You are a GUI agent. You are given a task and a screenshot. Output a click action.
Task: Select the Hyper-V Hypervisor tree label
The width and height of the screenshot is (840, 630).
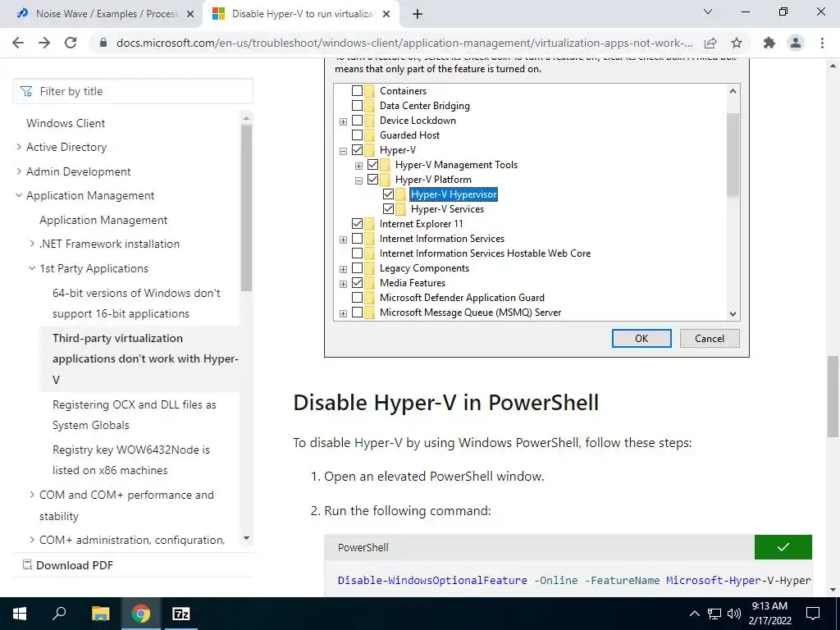454,194
